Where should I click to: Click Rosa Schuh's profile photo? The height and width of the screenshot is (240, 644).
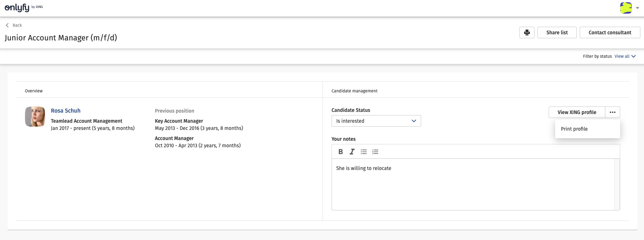pos(35,117)
